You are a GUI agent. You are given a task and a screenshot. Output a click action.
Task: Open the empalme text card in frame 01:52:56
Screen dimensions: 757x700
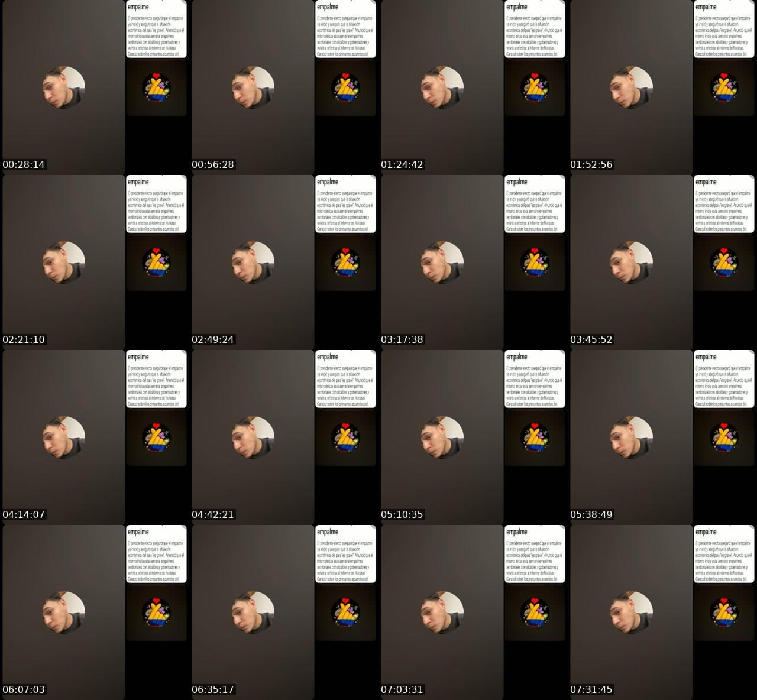[724, 29]
